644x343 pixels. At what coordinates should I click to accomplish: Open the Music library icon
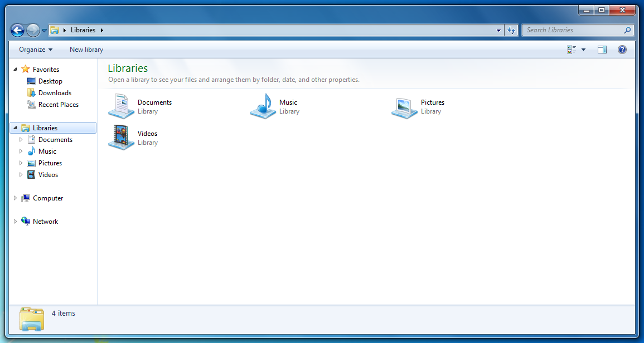263,106
